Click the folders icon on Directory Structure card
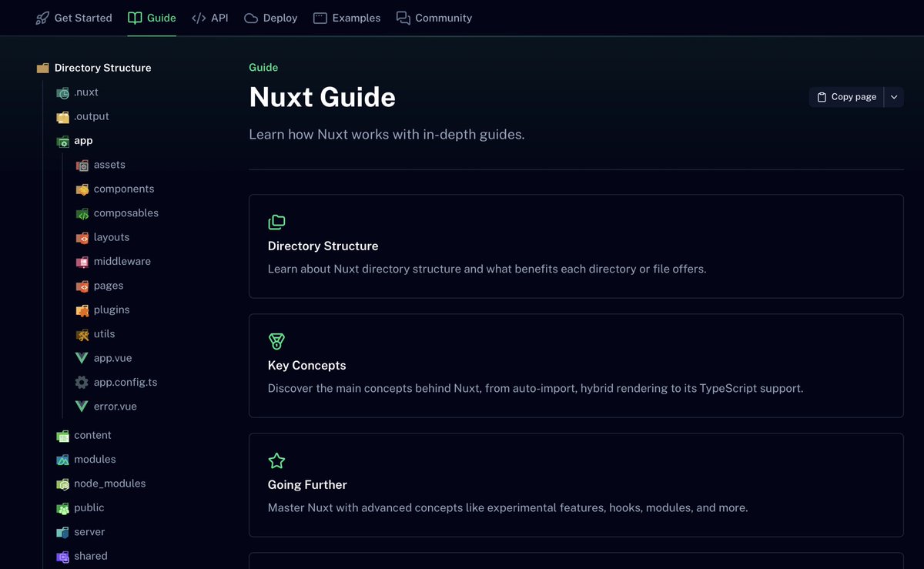The width and height of the screenshot is (924, 569). 276,222
